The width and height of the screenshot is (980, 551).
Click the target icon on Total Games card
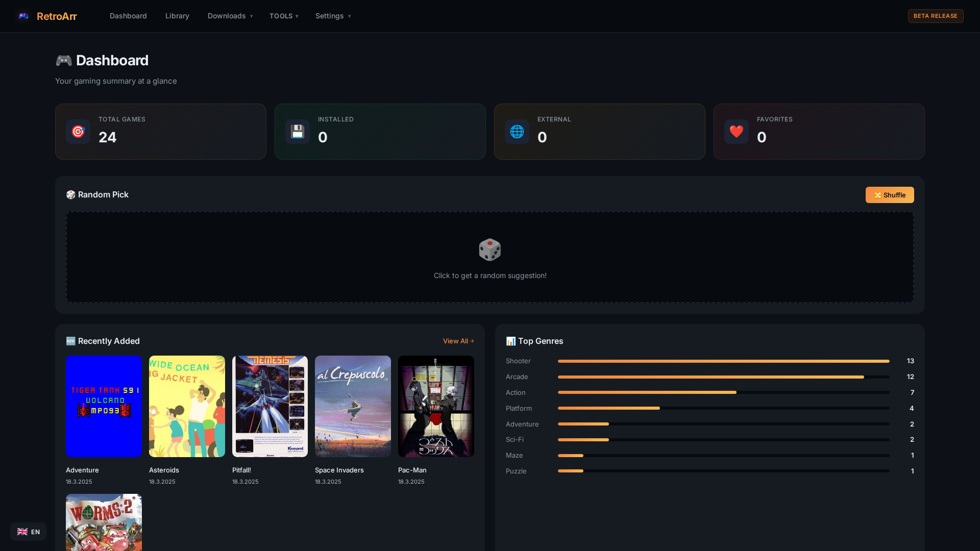tap(78, 132)
